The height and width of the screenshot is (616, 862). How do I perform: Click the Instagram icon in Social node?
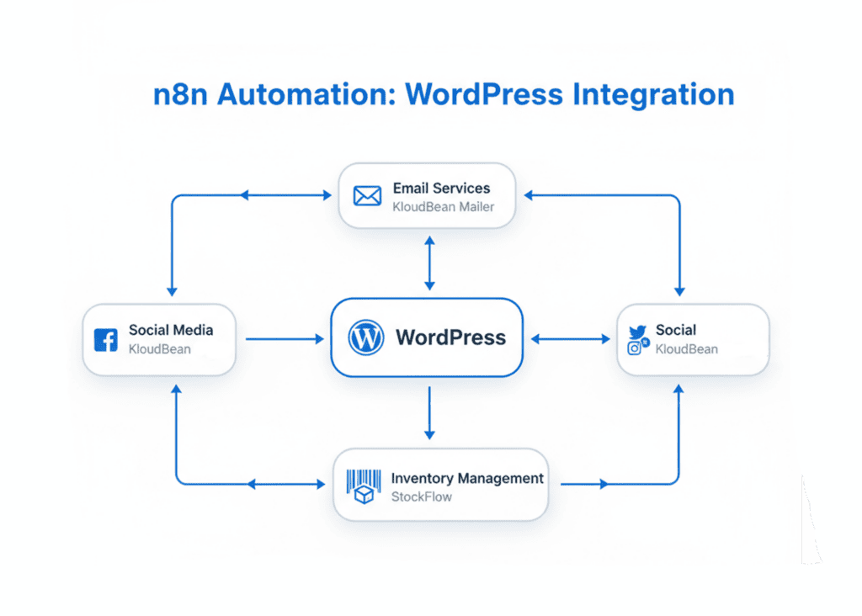click(635, 348)
